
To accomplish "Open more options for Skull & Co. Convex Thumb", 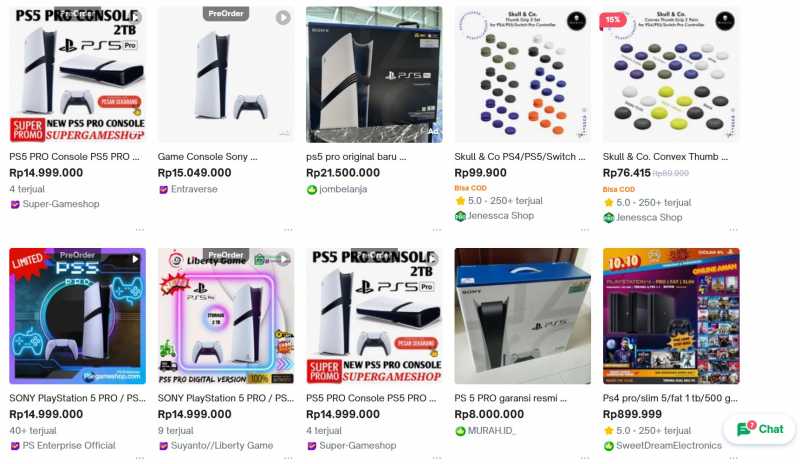I will coord(733,230).
